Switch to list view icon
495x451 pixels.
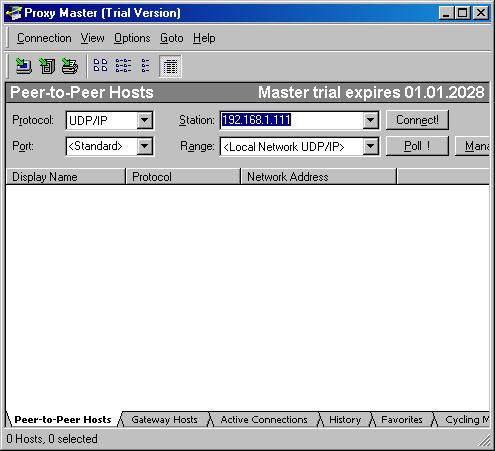pos(146,66)
